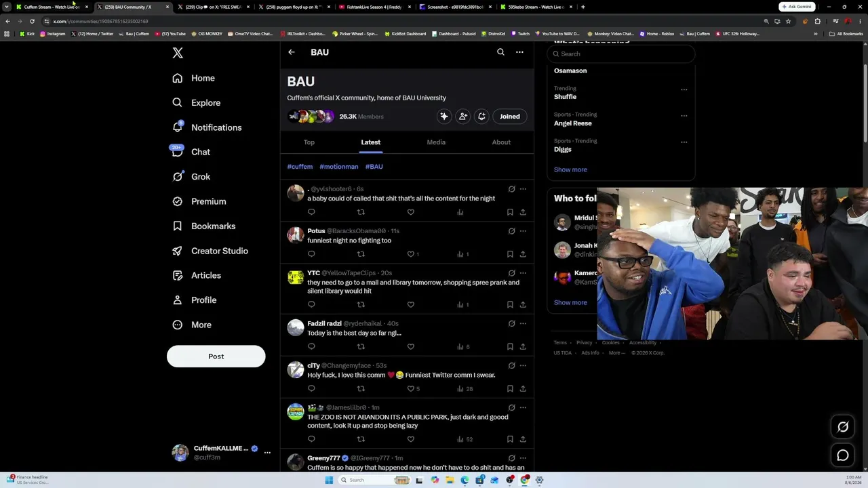
Task: Open the #motionman hashtag
Action: click(x=339, y=167)
